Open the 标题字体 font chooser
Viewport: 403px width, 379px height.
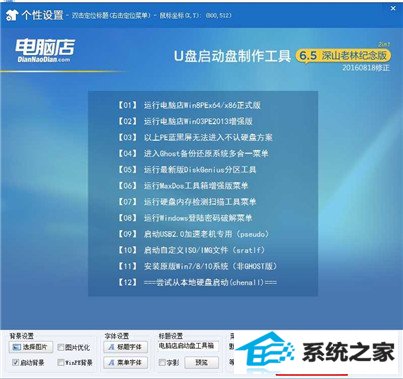click(126, 347)
